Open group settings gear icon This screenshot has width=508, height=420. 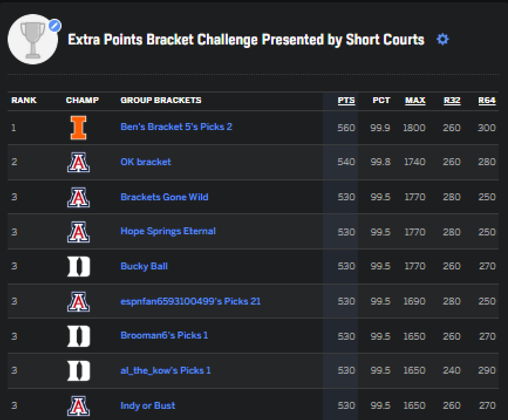point(442,39)
